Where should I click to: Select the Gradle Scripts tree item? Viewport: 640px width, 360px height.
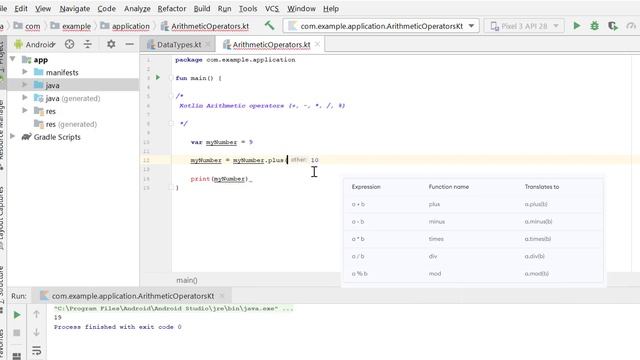tap(57, 137)
